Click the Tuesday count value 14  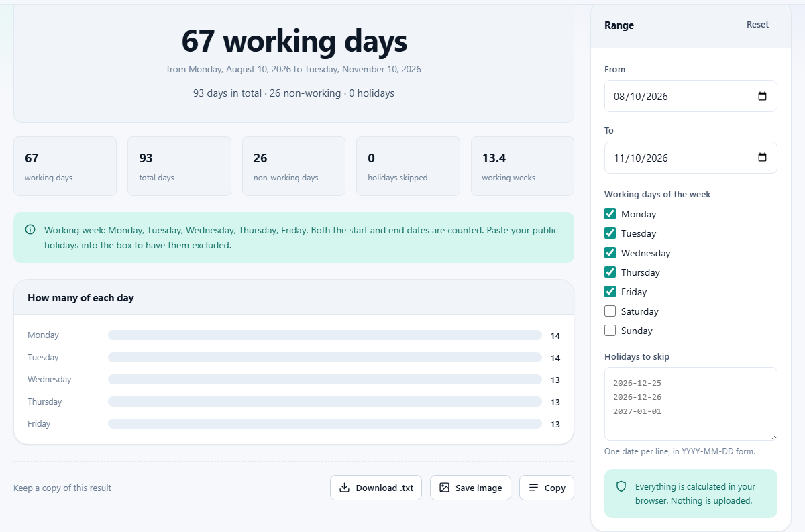[555, 358]
